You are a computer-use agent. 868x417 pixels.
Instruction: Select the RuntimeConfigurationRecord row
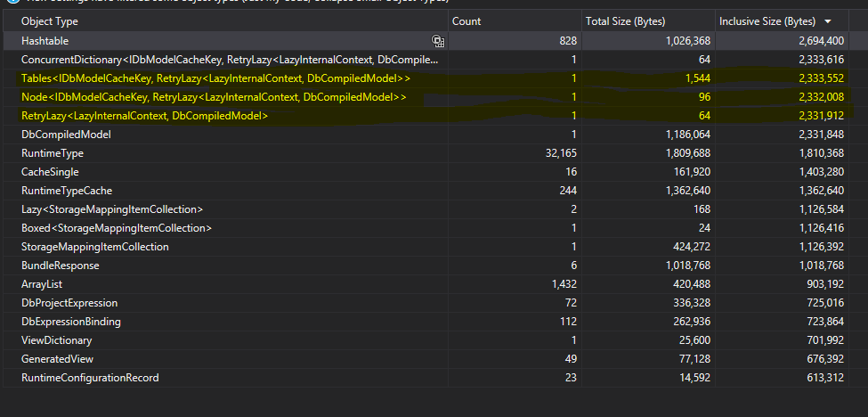426,378
